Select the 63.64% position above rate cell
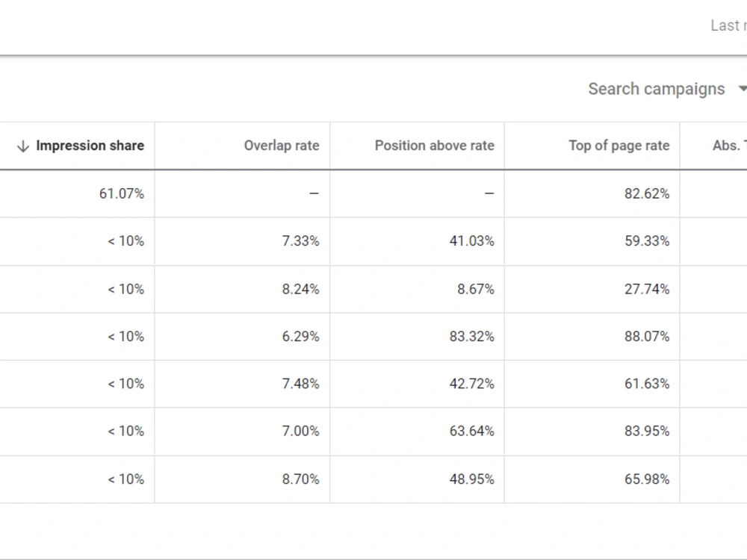Screen dimensions: 747x560 coord(471,431)
